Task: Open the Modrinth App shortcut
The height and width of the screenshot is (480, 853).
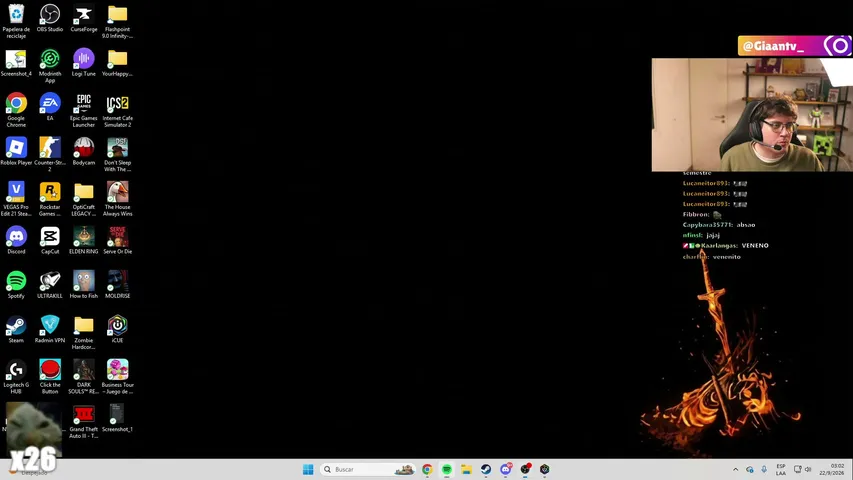Action: (x=50, y=66)
